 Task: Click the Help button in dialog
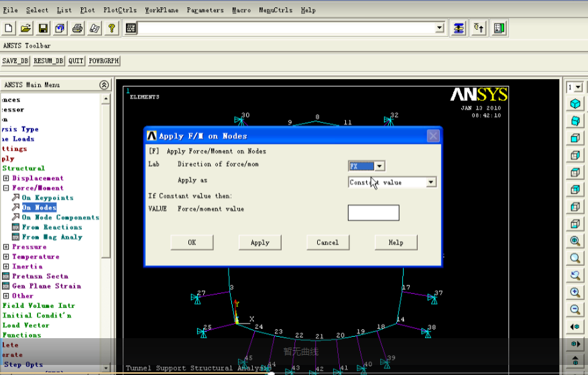(x=396, y=242)
